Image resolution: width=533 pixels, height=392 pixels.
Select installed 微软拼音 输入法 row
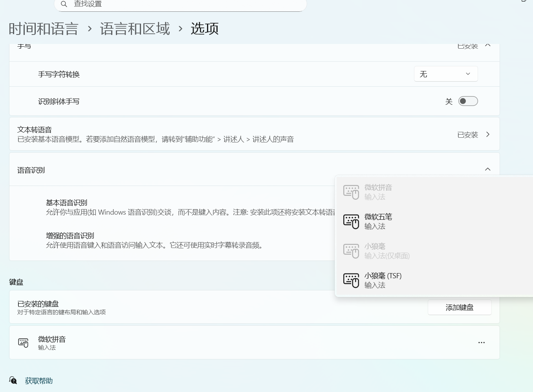click(255, 343)
